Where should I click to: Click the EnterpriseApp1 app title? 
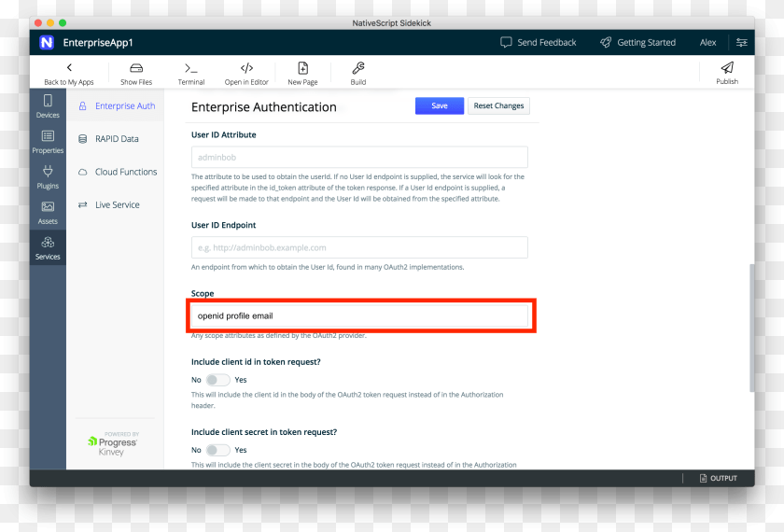coord(98,43)
